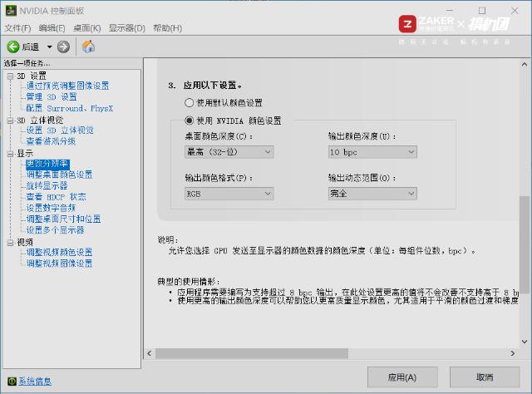Click the green Back arrow icon
The width and height of the screenshot is (532, 394).
click(x=13, y=47)
